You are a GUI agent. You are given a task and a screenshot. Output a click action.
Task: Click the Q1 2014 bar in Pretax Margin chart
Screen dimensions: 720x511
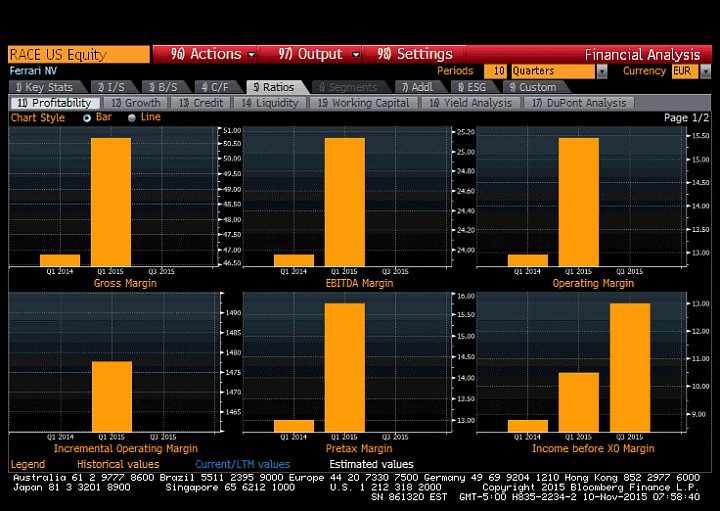click(294, 426)
